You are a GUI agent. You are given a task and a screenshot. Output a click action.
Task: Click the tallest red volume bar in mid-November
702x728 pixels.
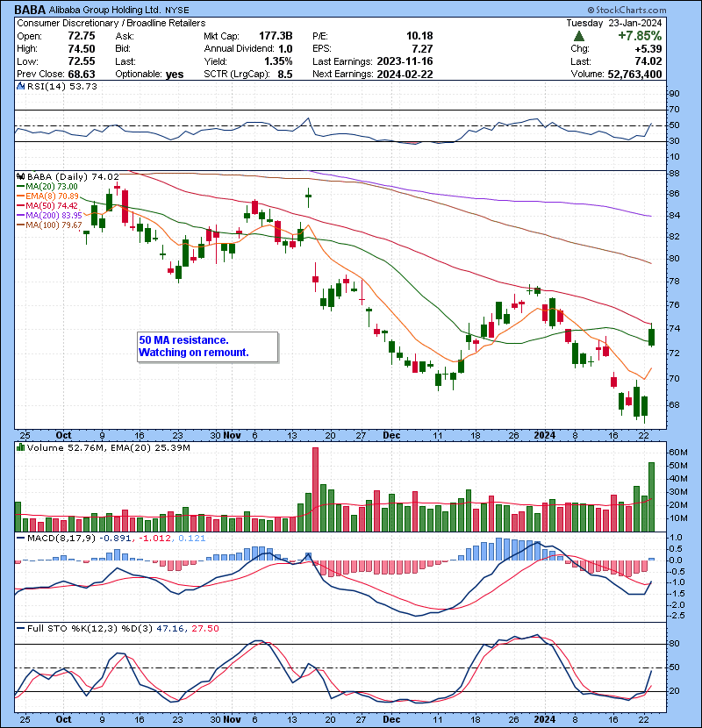coord(315,489)
